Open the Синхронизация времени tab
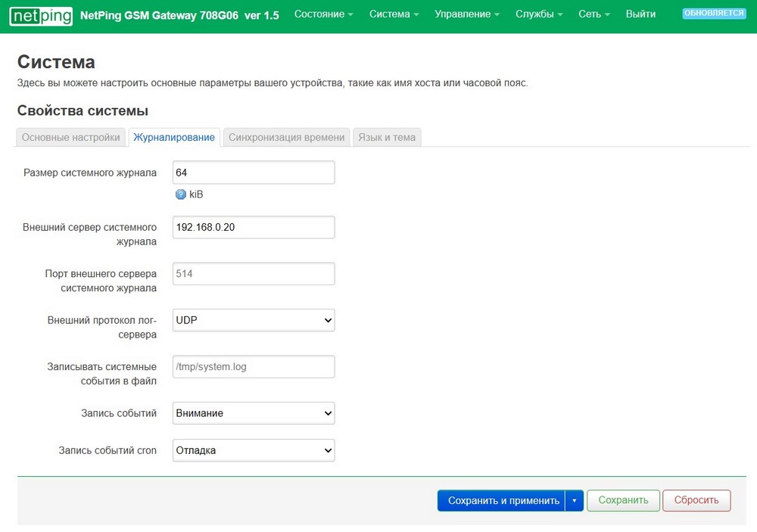The width and height of the screenshot is (757, 532). click(286, 137)
